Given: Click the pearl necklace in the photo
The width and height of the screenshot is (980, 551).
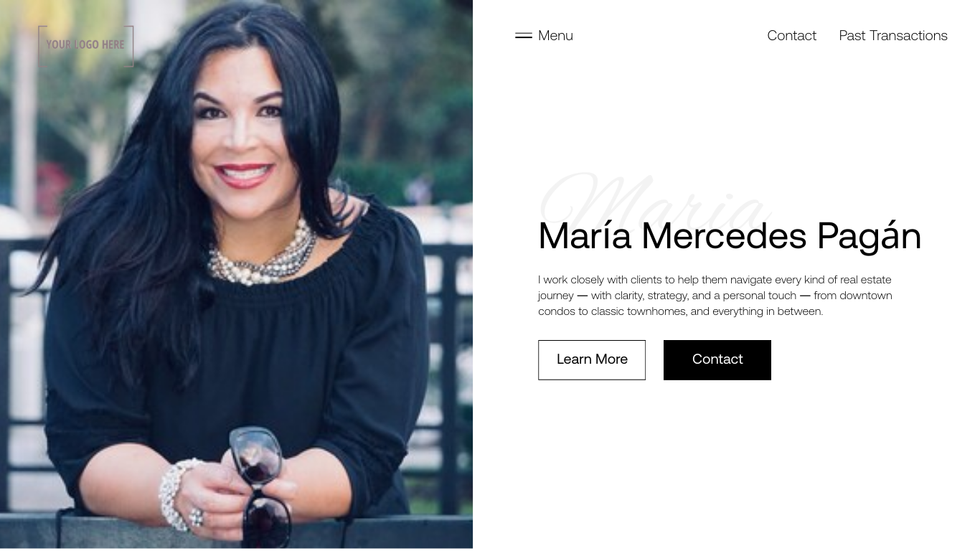Looking at the screenshot, I should [262, 255].
